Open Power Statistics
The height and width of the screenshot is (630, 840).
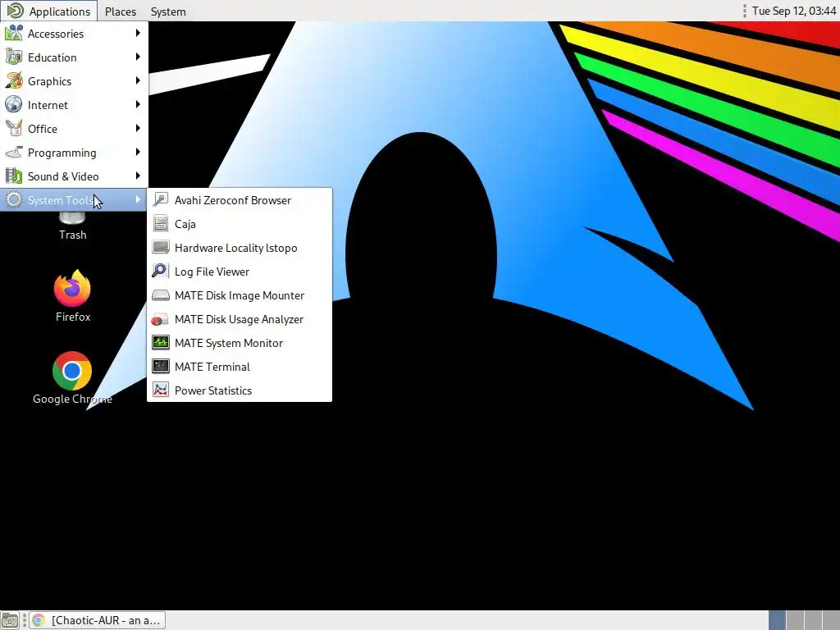tap(240, 390)
